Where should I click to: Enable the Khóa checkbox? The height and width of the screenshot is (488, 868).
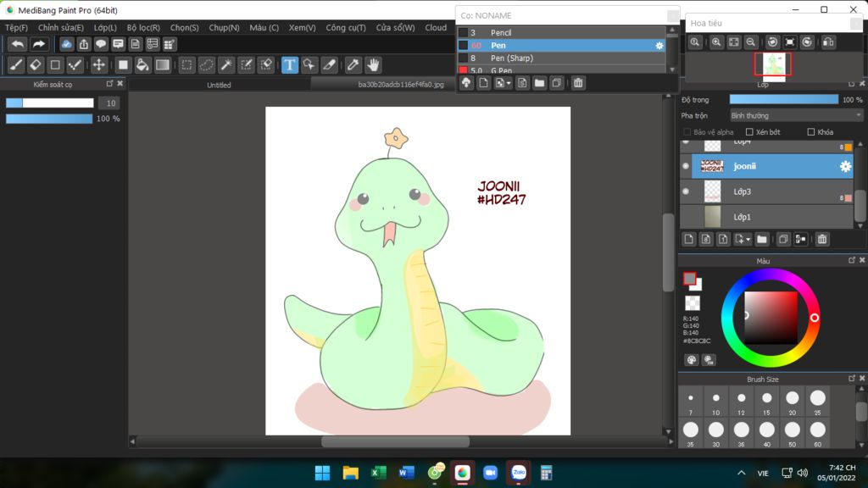(x=811, y=131)
